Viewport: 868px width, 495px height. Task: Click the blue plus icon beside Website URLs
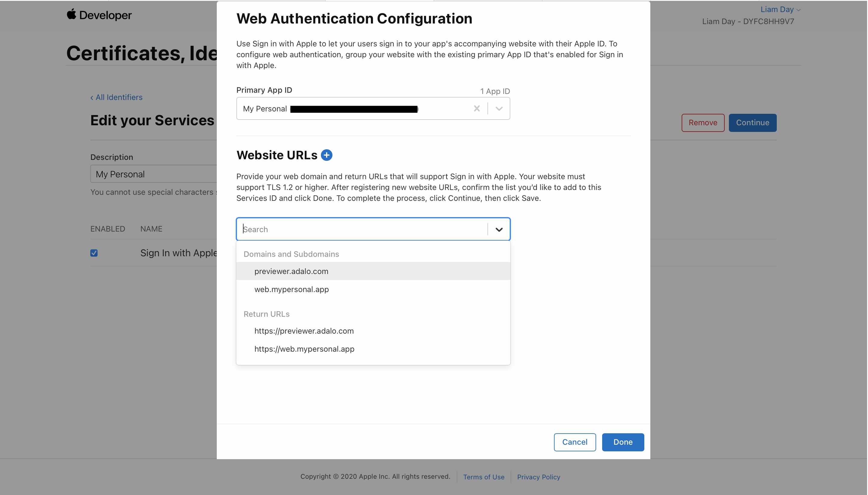[x=326, y=155]
